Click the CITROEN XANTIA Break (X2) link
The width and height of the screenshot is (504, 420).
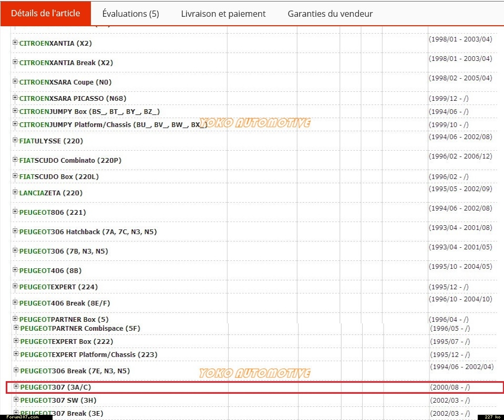(x=66, y=62)
